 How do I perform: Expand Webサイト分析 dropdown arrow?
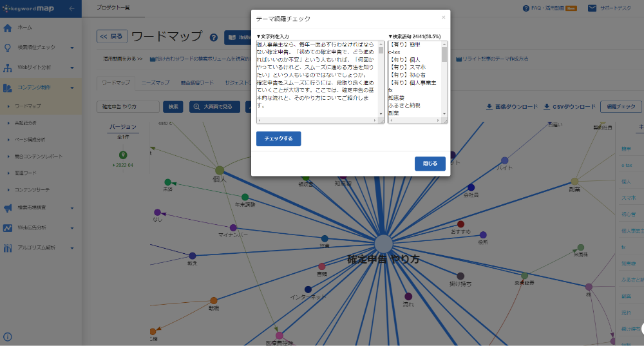(x=72, y=68)
